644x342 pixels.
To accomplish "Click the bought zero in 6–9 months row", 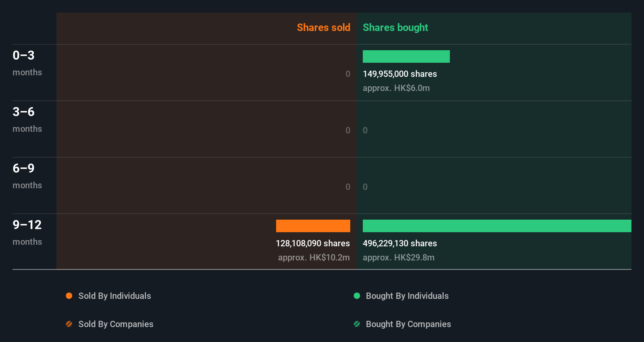I will 365,187.
